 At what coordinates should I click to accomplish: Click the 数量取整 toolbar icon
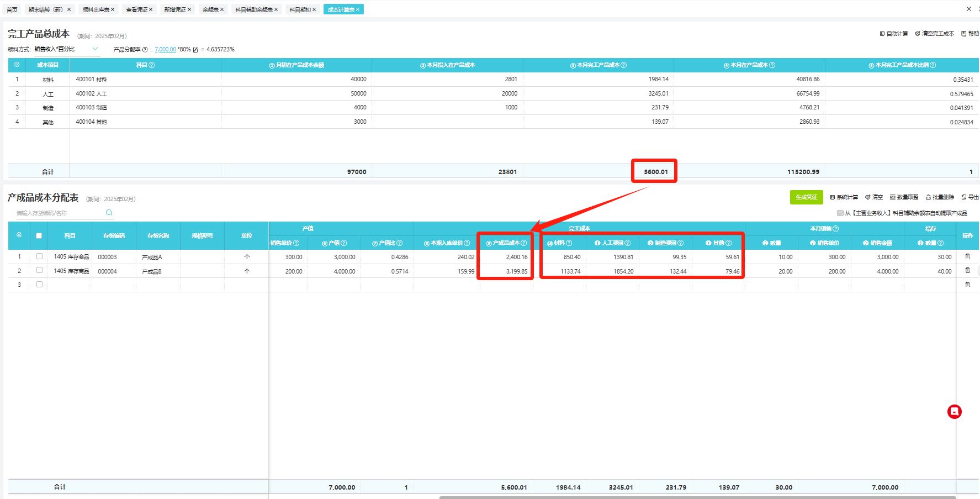point(892,197)
